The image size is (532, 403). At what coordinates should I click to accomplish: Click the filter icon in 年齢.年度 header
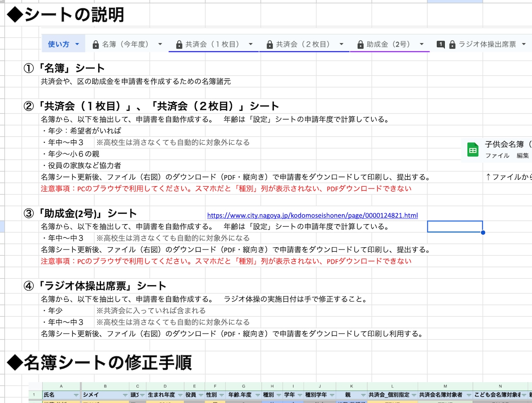257,395
